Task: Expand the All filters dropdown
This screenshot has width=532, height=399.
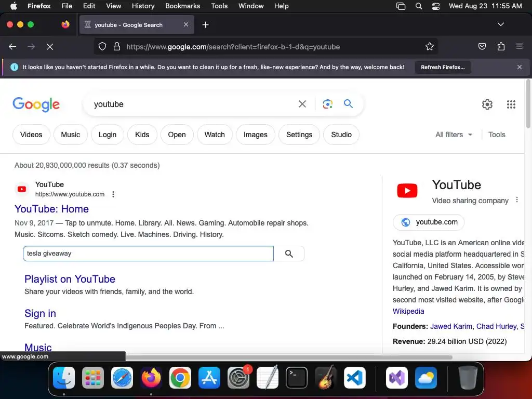Action: point(454,135)
